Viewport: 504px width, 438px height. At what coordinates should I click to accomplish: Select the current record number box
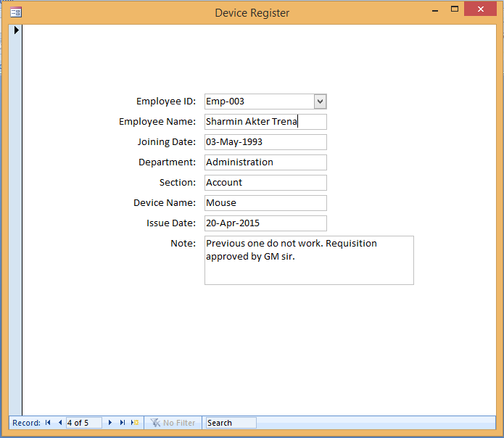(83, 423)
